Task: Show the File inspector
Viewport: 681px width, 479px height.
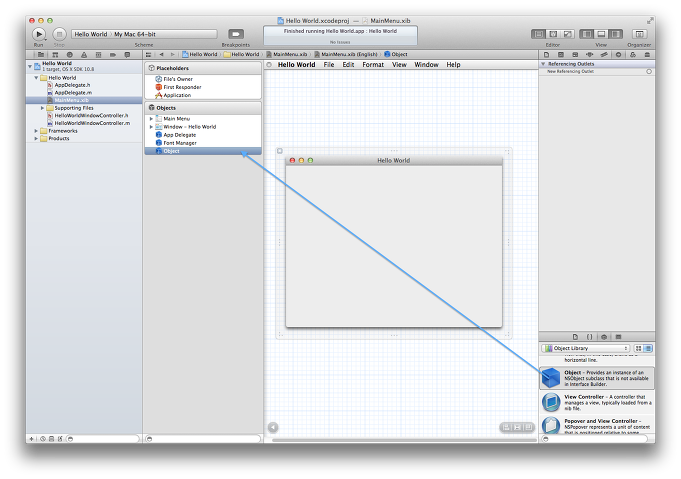Action: point(546,55)
